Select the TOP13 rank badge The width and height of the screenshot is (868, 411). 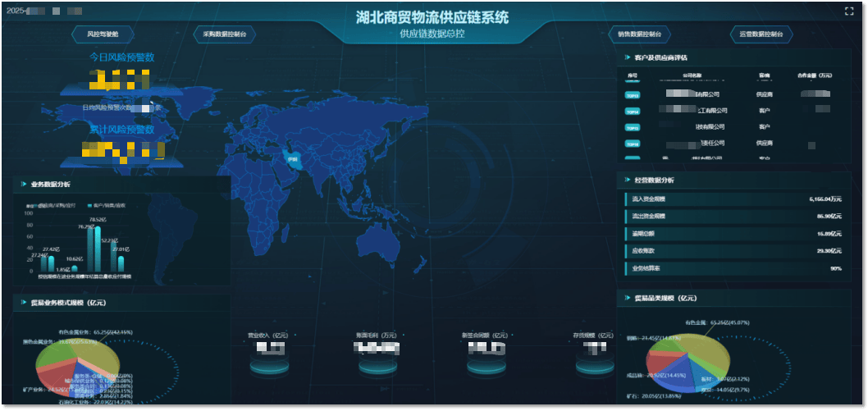[x=633, y=95]
